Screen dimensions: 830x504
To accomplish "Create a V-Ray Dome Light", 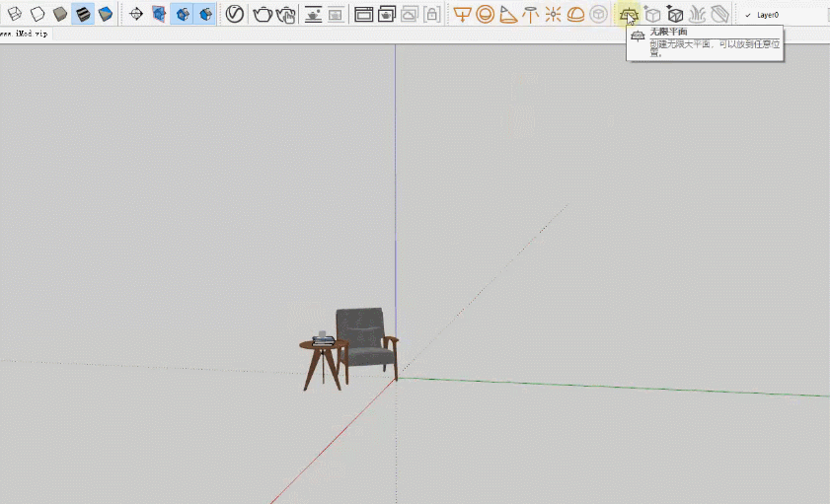I will 576,14.
